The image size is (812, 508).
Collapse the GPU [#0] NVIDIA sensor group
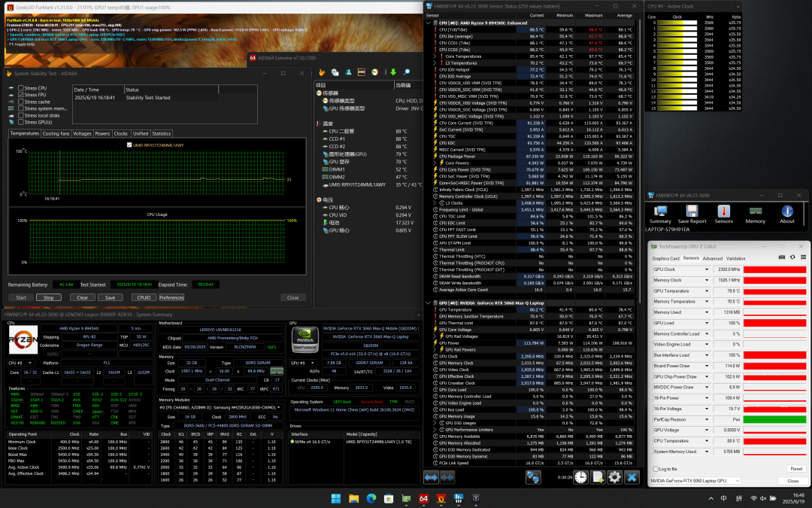coord(429,303)
